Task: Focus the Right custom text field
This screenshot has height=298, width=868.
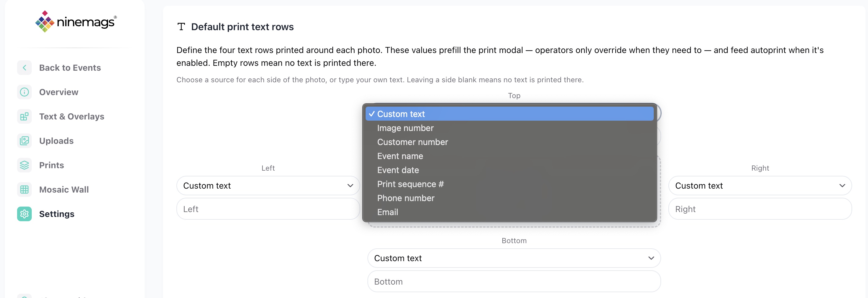Action: (x=760, y=209)
